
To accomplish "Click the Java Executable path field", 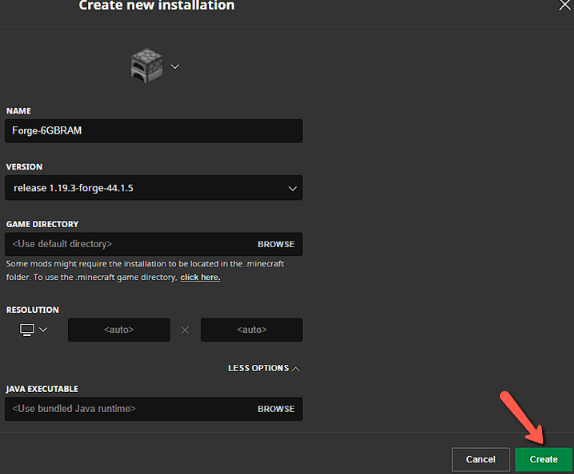I will click(x=128, y=408).
